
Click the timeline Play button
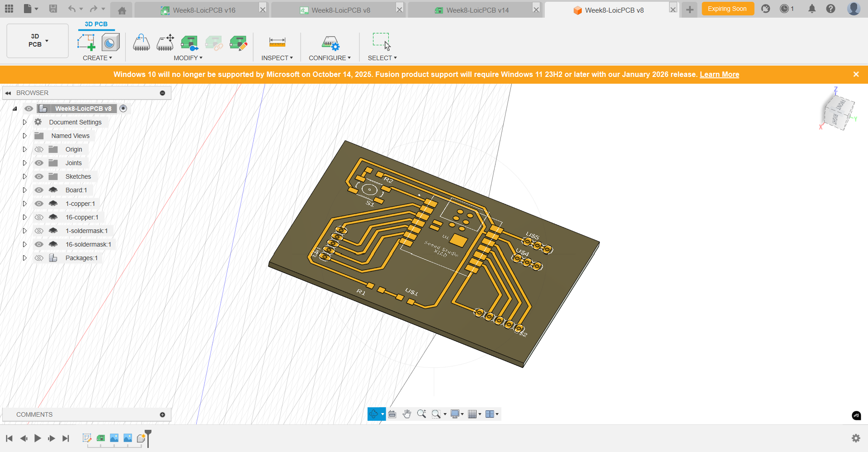click(38, 438)
